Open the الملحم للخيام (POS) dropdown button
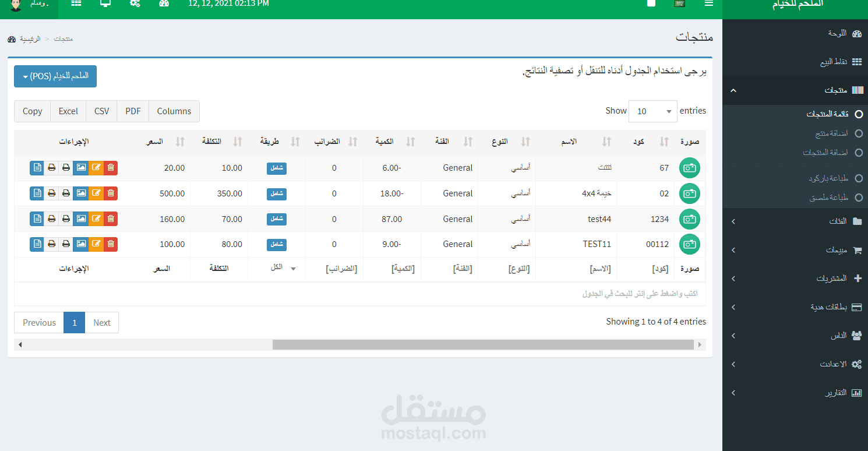 (55, 76)
